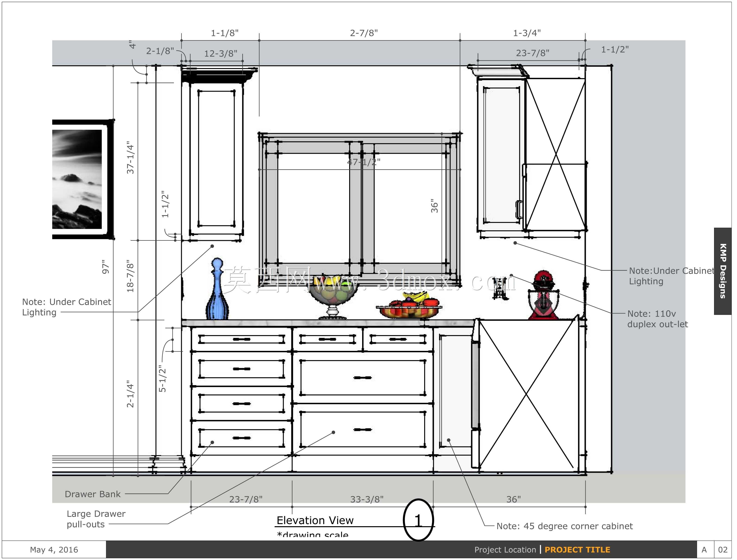
Task: Click the "47-1/2"" window width dimension
Action: click(364, 162)
